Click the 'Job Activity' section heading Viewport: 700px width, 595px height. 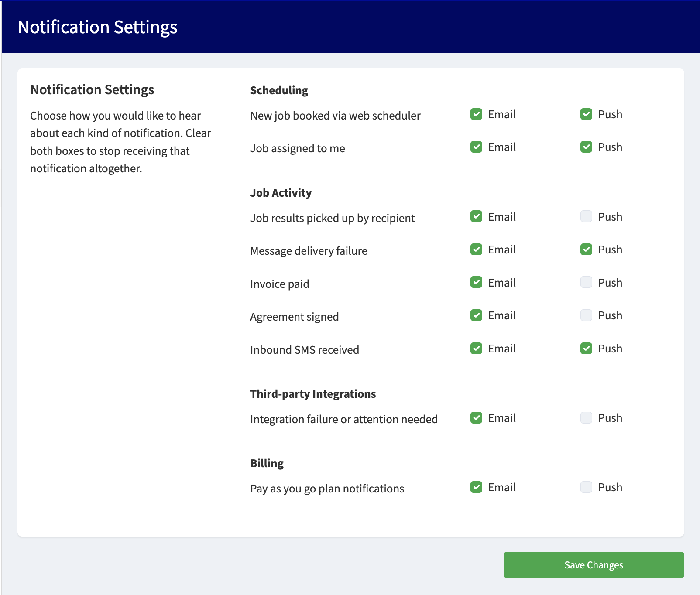[281, 193]
